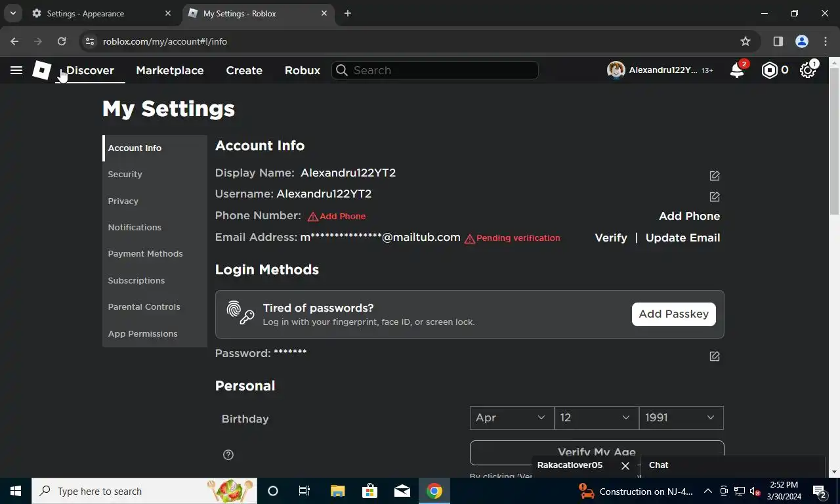The width and height of the screenshot is (840, 504).
Task: View site information icon in address bar
Action: pos(90,41)
